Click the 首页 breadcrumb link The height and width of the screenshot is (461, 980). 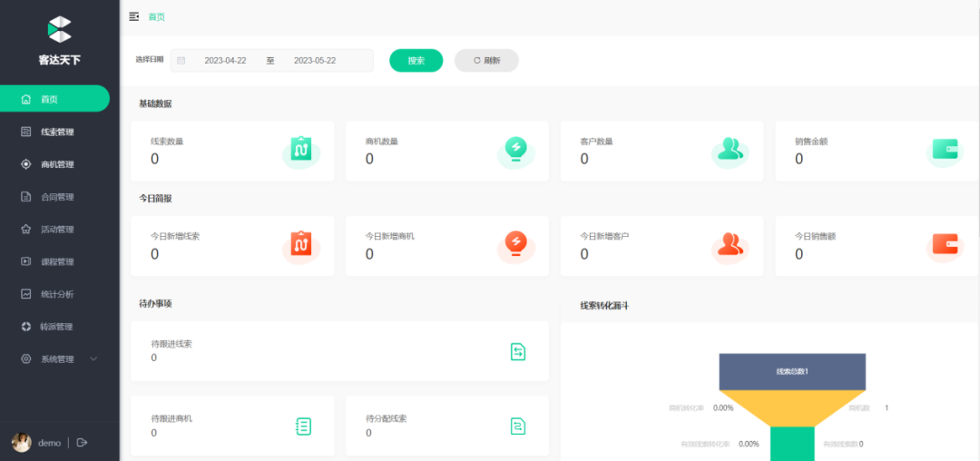pyautogui.click(x=157, y=17)
